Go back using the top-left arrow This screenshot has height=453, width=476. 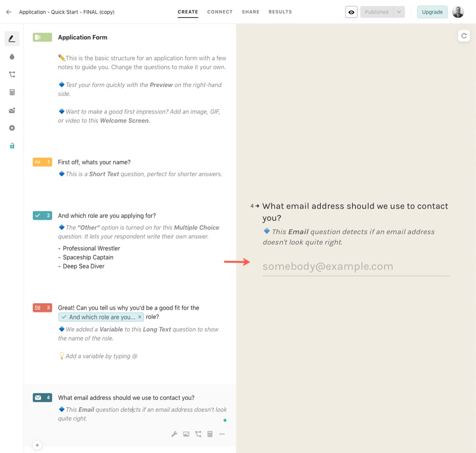[x=9, y=12]
